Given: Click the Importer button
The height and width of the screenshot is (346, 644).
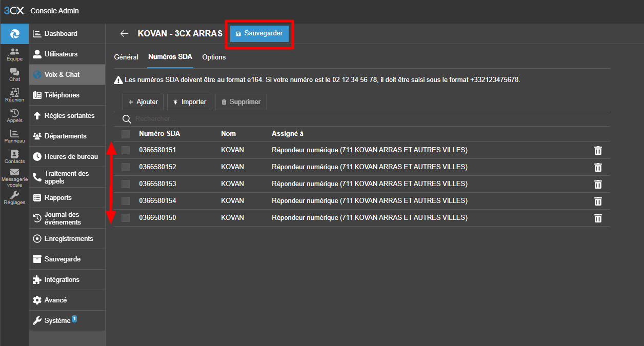Looking at the screenshot, I should click(x=190, y=102).
